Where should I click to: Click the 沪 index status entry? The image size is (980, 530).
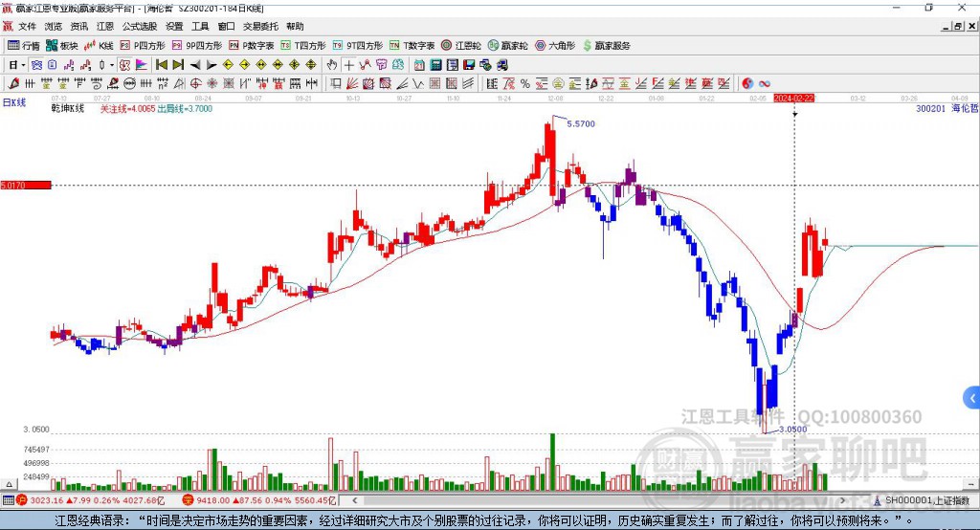click(90, 500)
